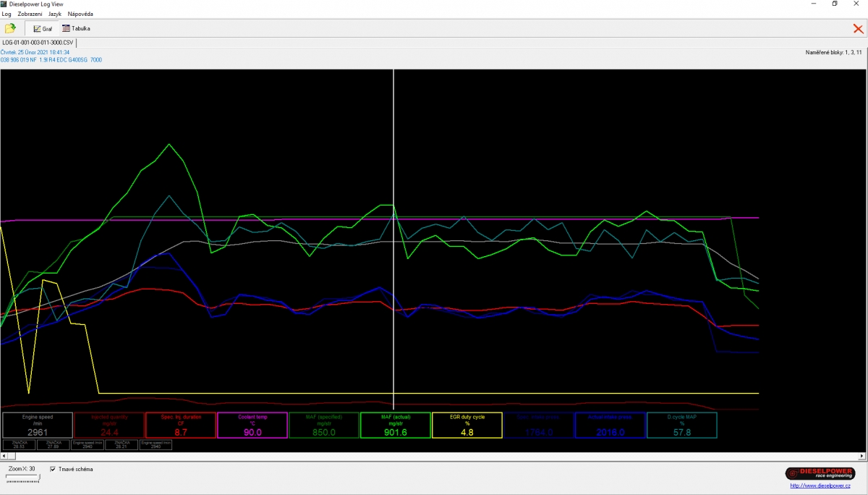Viewport: 868px width, 495px height.
Task: Toggle the specified intake pressure channel box
Action: (539, 425)
